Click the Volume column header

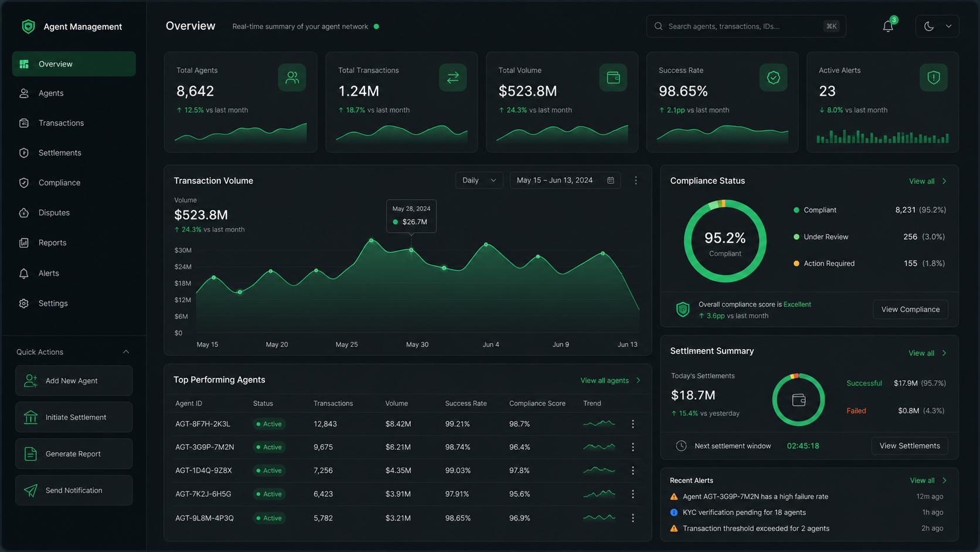pos(397,404)
